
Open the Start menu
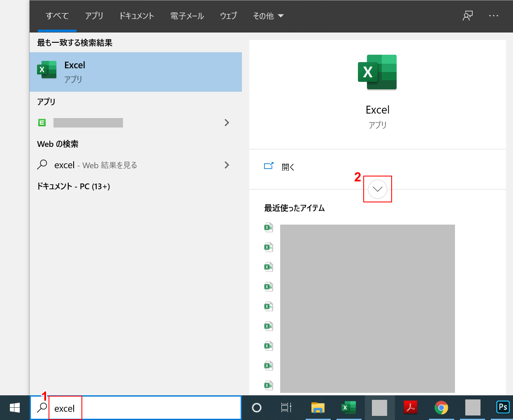click(x=14, y=407)
